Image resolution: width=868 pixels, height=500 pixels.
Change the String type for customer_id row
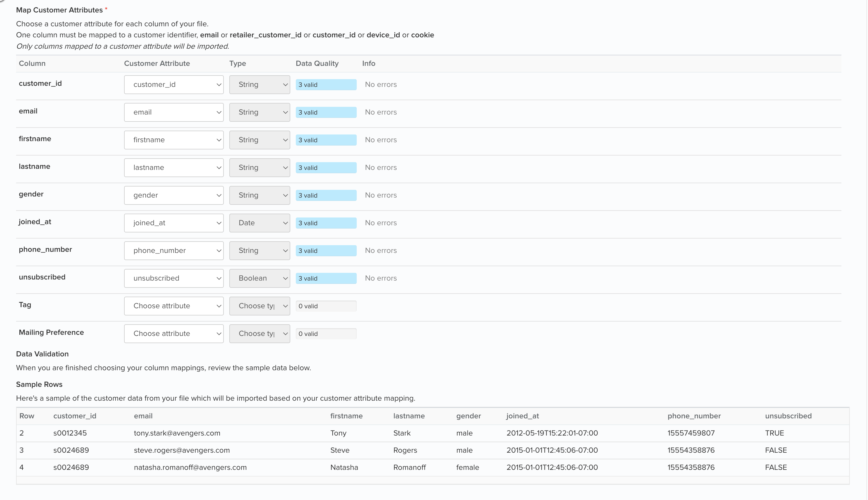pyautogui.click(x=260, y=84)
